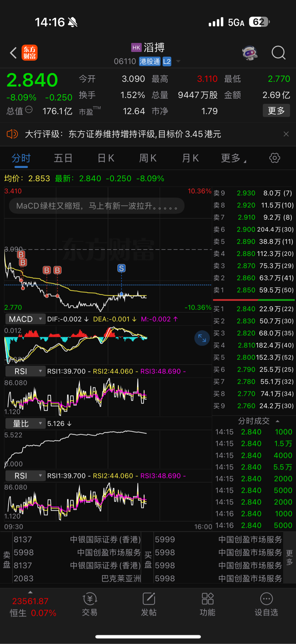
Task: Open the 大行评级 news headline
Action: pos(123,134)
